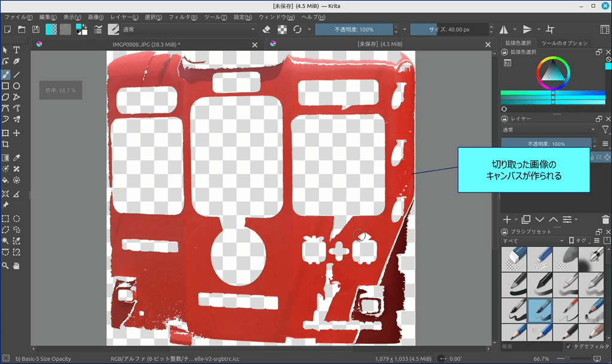The image size is (612, 364).
Task: Uncheck the タグでフィルタ checkbox
Action: 568,346
